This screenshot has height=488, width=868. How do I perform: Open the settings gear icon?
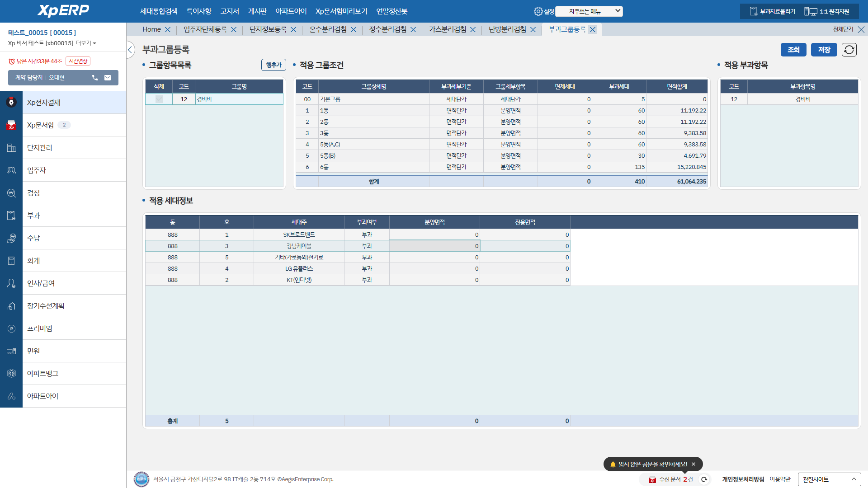(x=538, y=11)
